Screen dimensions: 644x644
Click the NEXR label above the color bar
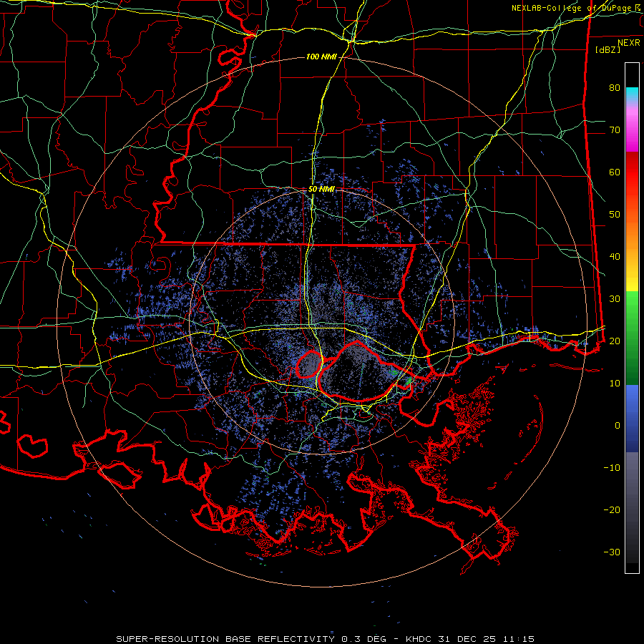coord(629,43)
